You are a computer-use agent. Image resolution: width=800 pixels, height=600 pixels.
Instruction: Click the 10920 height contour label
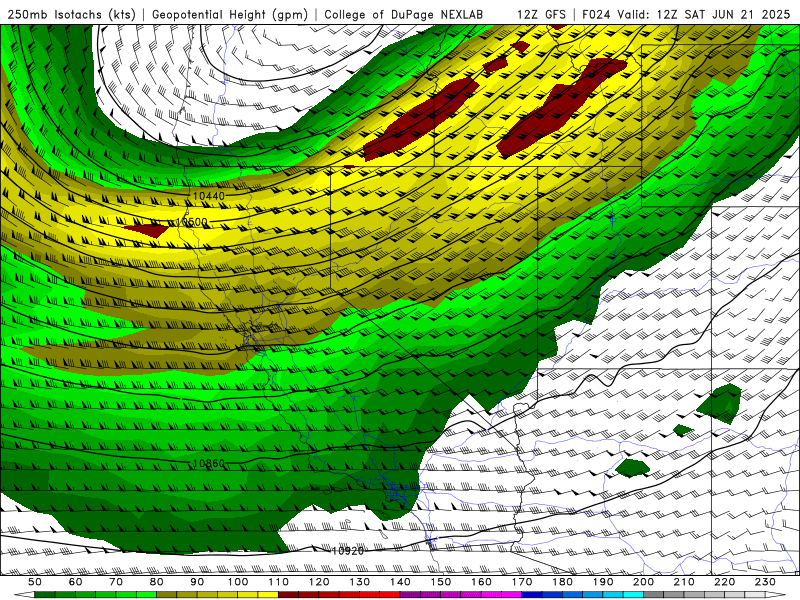pos(348,551)
